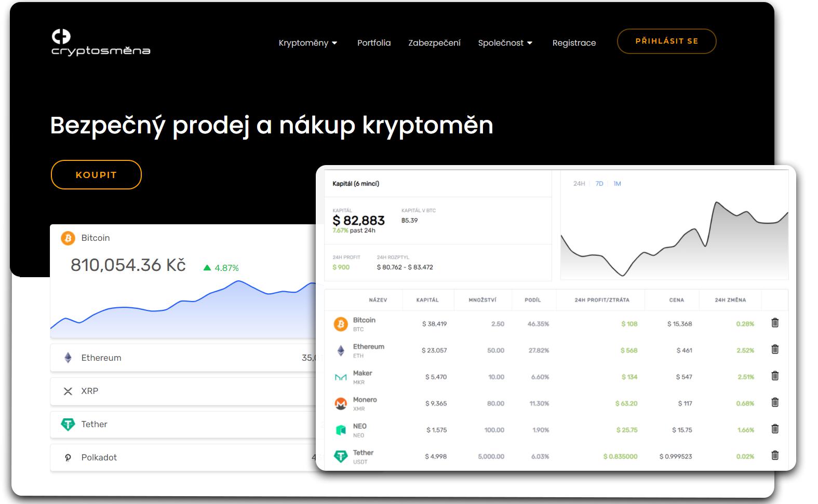
Task: Click Tether price $ 0.999523 cell
Action: tap(676, 456)
